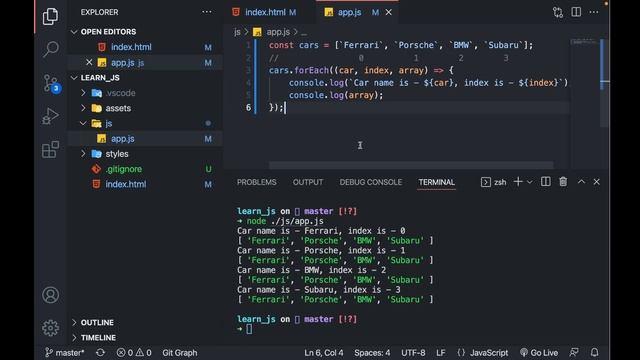The width and height of the screenshot is (640, 360).
Task: Click 'cars' constant name on line 1
Action: 309,45
